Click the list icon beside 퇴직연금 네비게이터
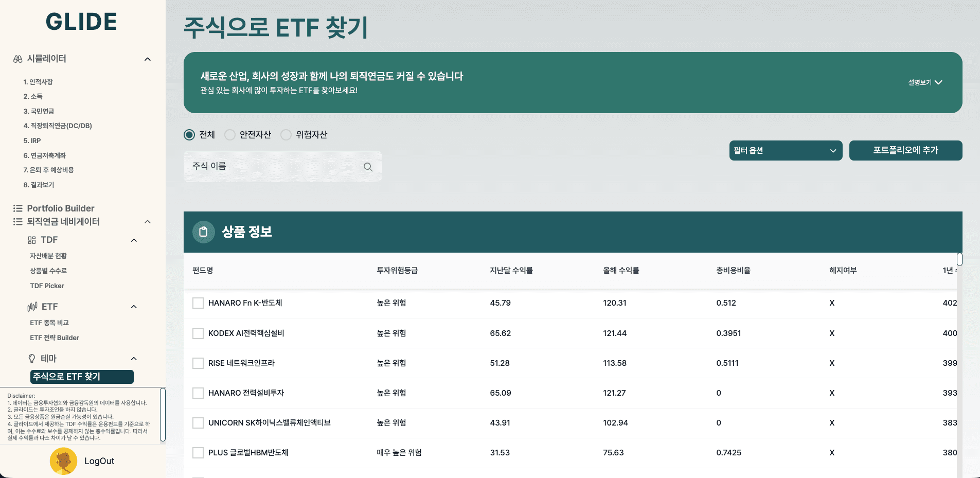 tap(18, 222)
